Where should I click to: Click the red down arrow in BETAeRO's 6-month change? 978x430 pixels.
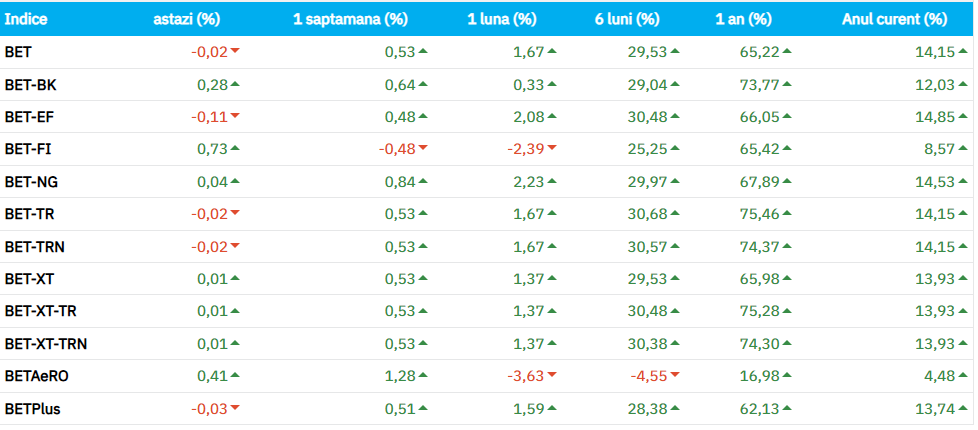point(675,376)
